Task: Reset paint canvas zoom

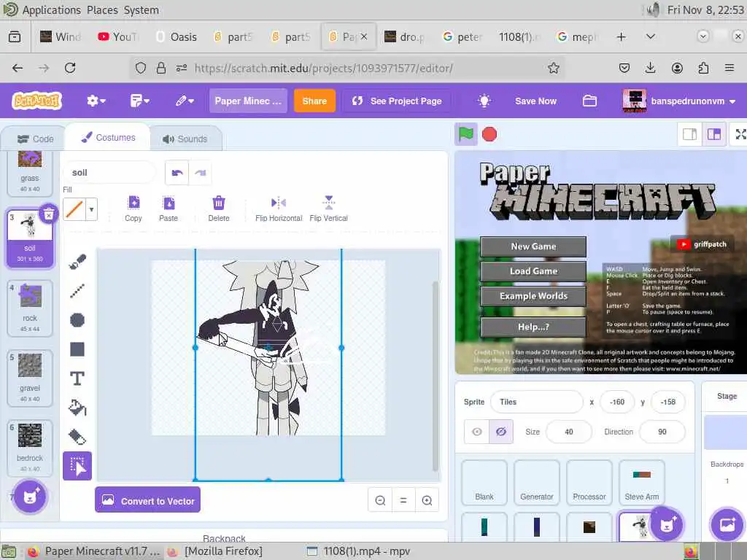Action: point(403,500)
